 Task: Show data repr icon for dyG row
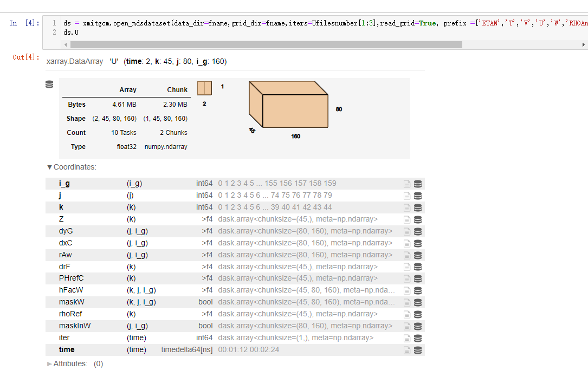[x=418, y=232]
